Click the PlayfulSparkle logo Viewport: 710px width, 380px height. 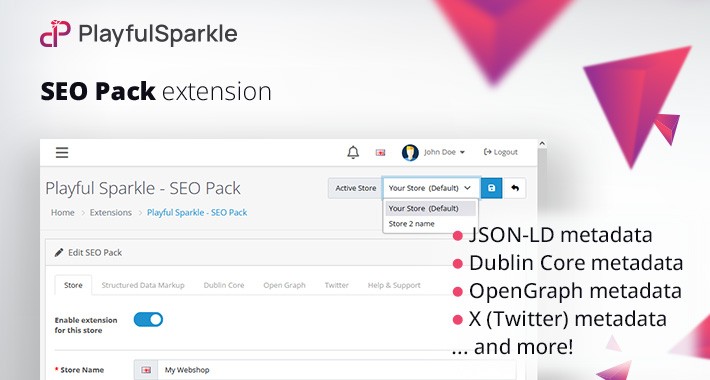point(139,34)
